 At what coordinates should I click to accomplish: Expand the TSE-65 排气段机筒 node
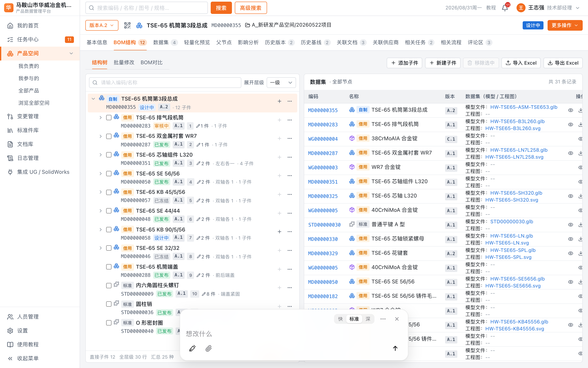(100, 118)
